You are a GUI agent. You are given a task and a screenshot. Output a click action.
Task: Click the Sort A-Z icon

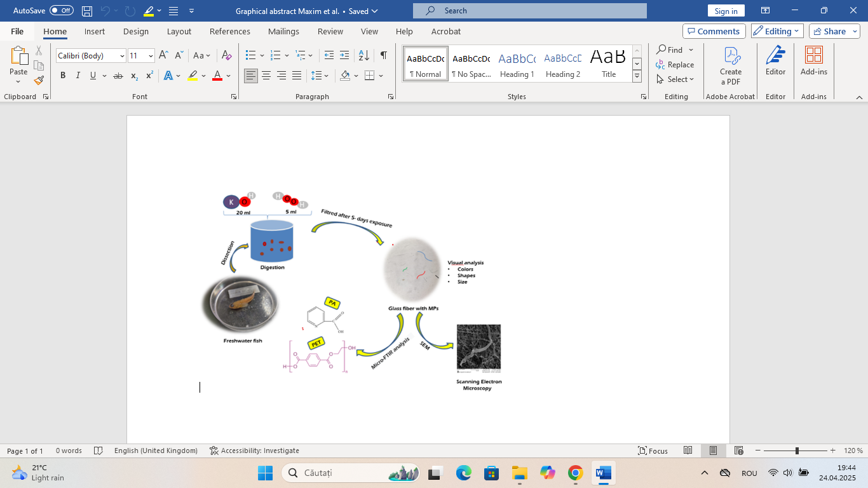(363, 55)
